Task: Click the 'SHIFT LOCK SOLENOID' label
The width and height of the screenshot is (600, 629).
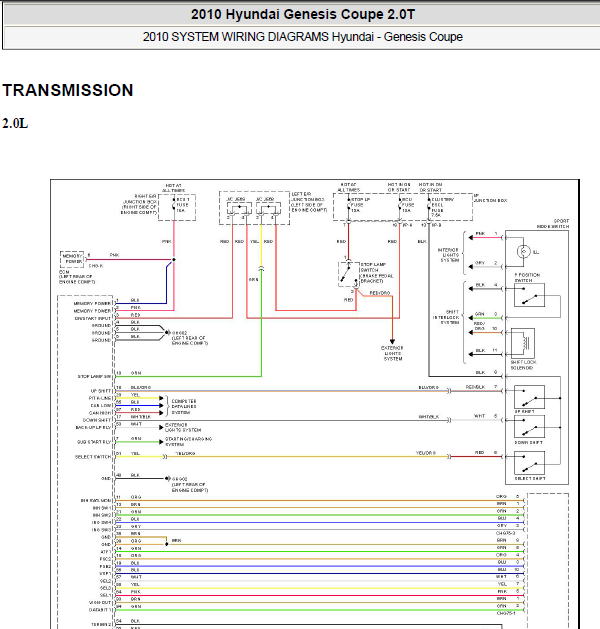Action: pyautogui.click(x=523, y=365)
